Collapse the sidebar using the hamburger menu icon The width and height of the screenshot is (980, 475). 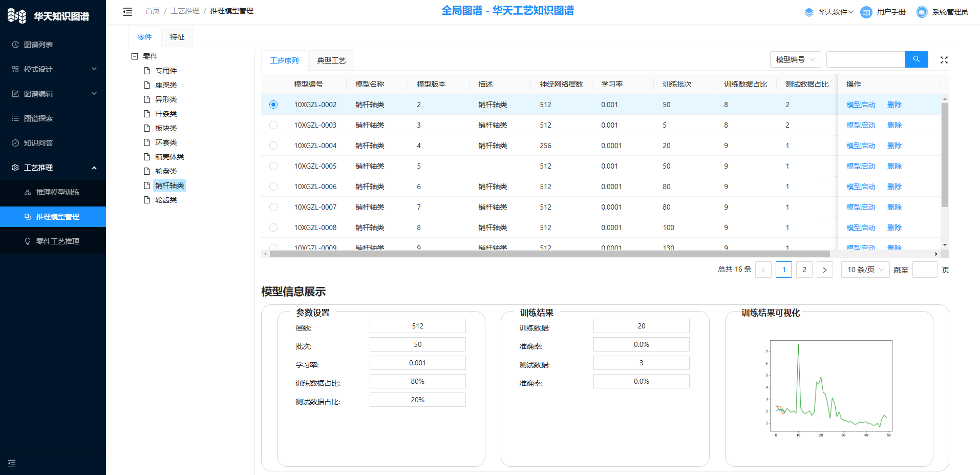point(127,11)
